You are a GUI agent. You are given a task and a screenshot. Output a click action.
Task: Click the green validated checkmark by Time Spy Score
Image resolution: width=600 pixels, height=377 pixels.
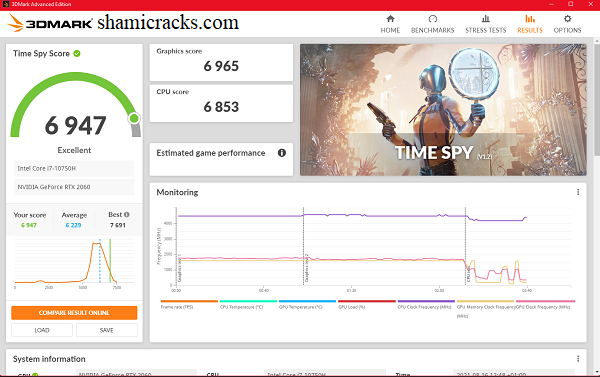77,54
